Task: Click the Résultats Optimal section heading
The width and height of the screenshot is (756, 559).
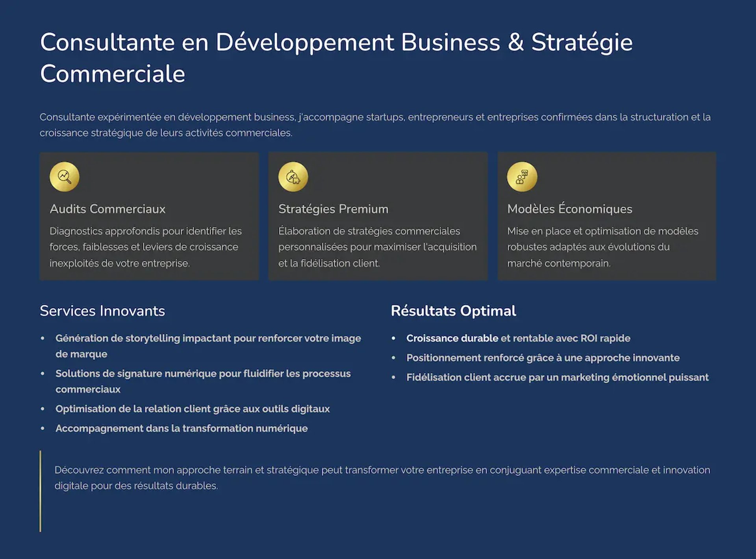Action: (453, 311)
